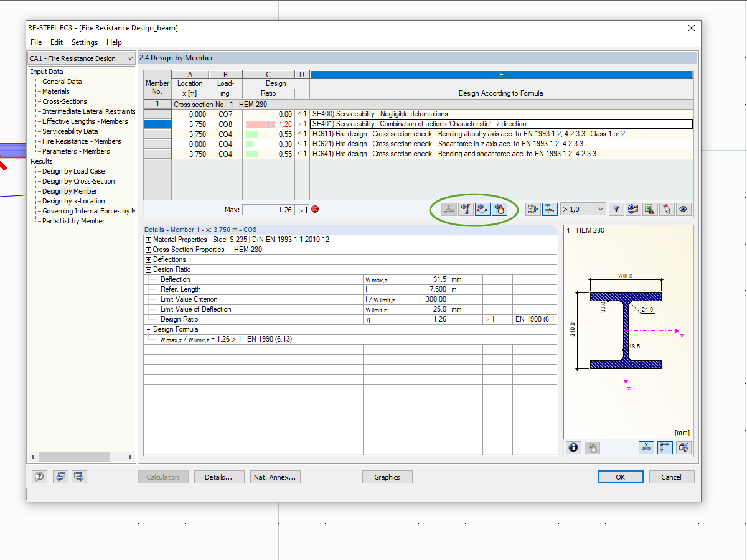Click the pick member in graphic icon
The width and height of the screenshot is (747, 560).
[666, 210]
